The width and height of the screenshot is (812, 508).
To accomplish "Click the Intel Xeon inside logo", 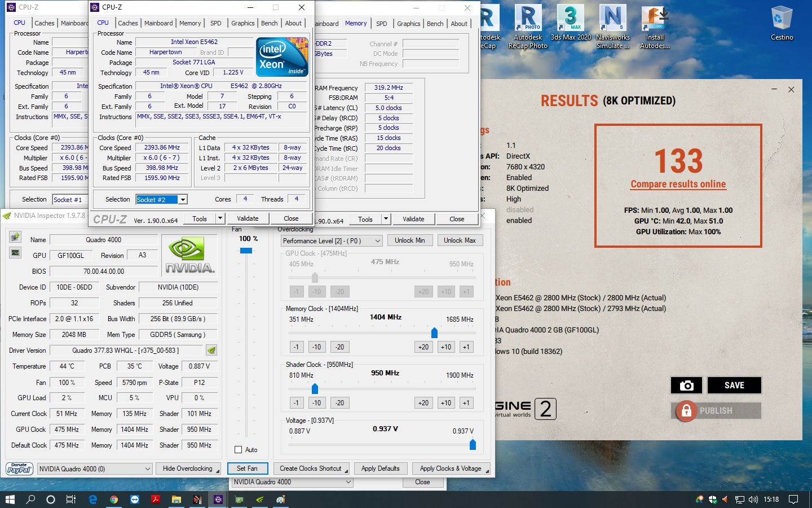I will click(x=282, y=56).
